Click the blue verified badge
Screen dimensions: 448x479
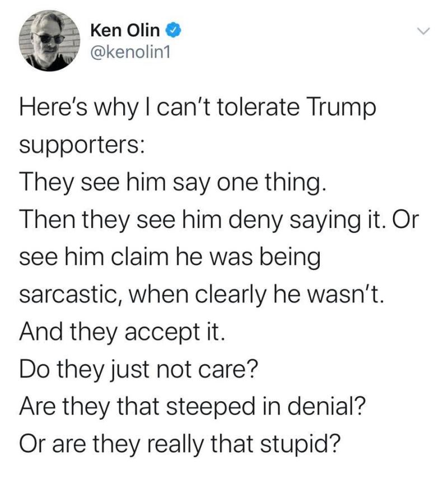coord(174,30)
